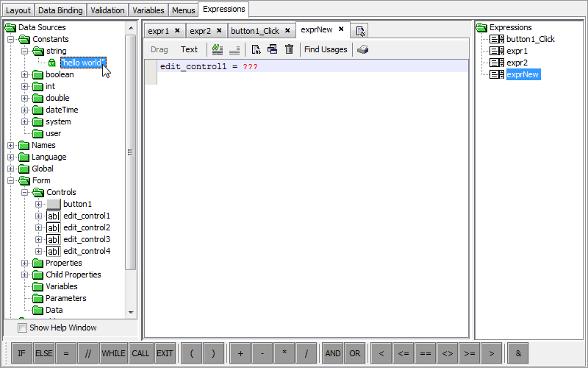Click the trash delete icon in toolbar
Viewport: 588px width, 368px height.
pos(289,49)
